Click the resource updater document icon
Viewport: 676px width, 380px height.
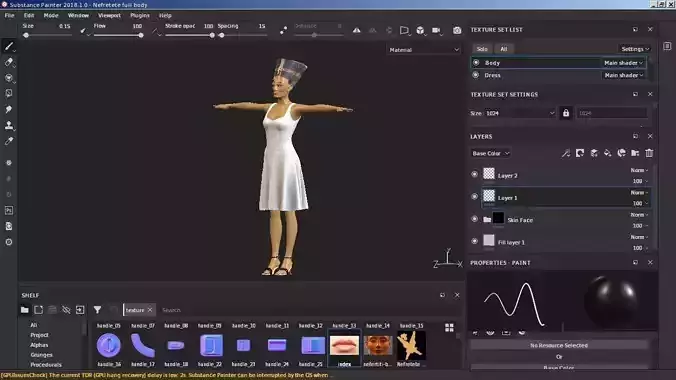[9, 226]
